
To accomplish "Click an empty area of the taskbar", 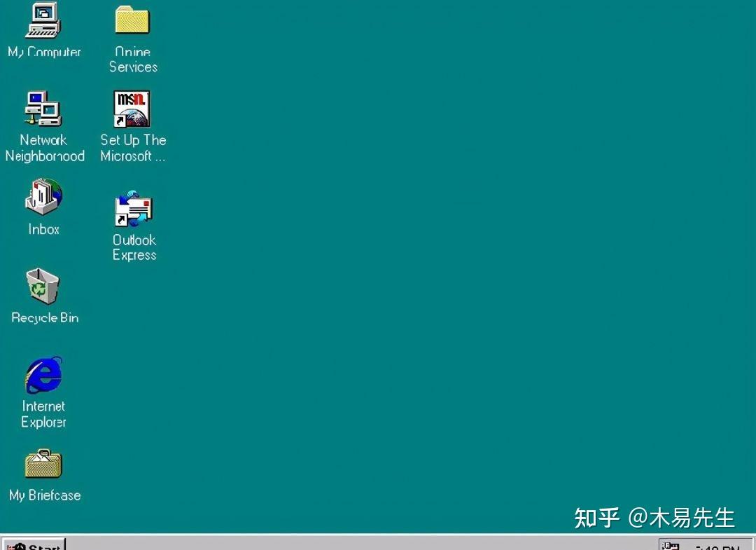I will tap(350, 545).
